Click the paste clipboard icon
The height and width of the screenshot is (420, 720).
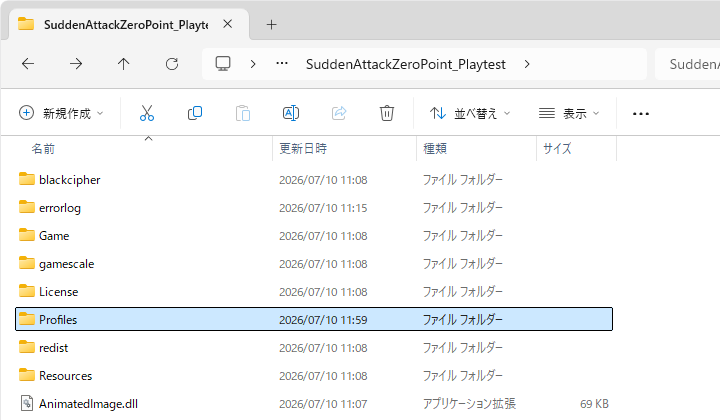coord(243,113)
